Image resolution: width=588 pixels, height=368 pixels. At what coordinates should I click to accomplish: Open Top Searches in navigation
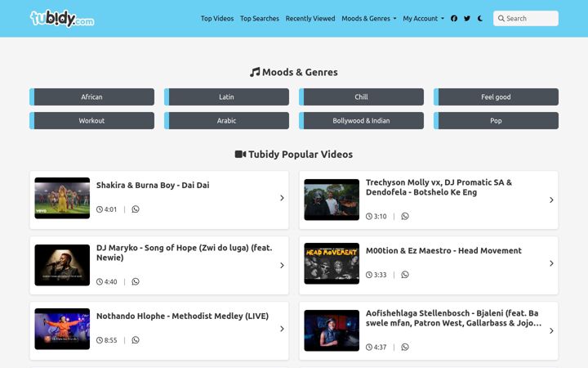click(x=260, y=18)
